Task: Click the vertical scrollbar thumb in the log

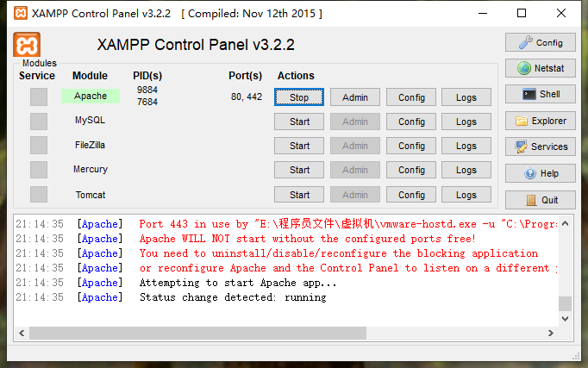Action: click(x=565, y=303)
